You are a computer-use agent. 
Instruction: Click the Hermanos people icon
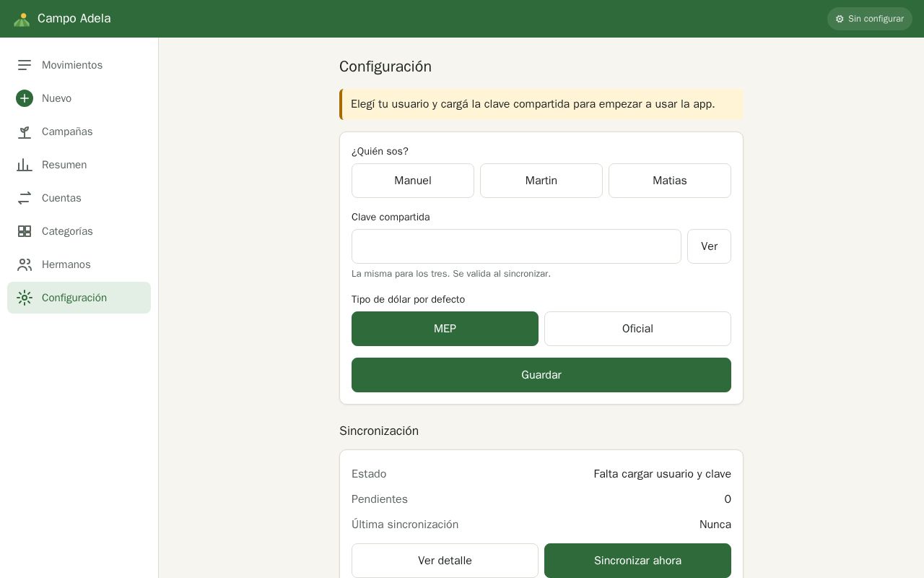click(25, 264)
